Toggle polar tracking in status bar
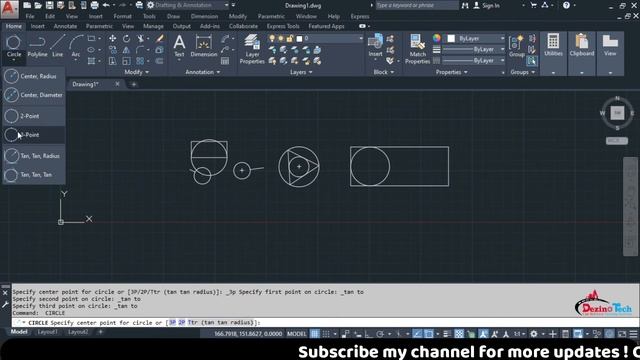The width and height of the screenshot is (640, 360). coord(380,334)
